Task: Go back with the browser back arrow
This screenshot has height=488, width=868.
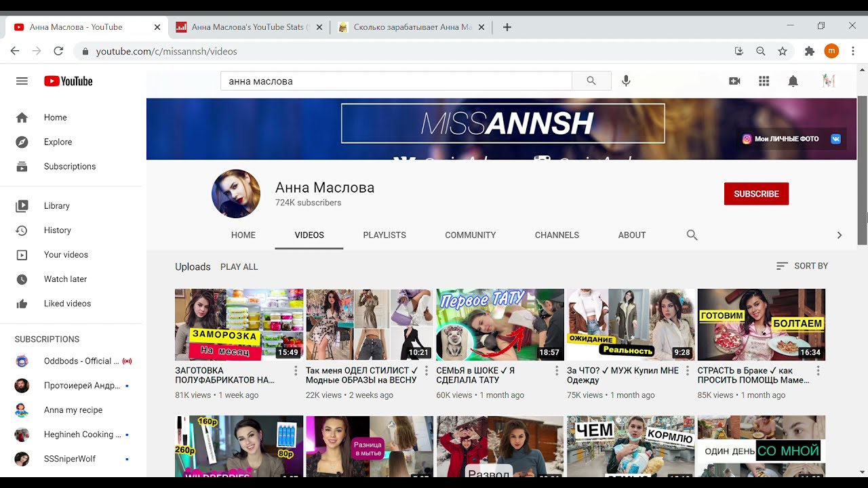Action: [x=15, y=51]
